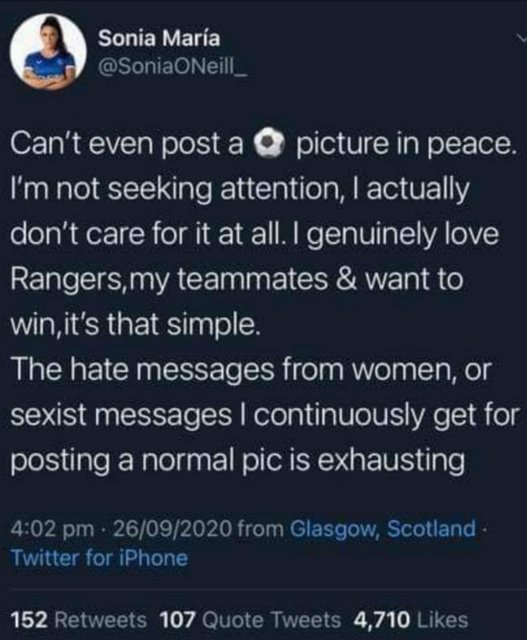
Task: Expand the tweet options chevron
Action: [x=521, y=39]
